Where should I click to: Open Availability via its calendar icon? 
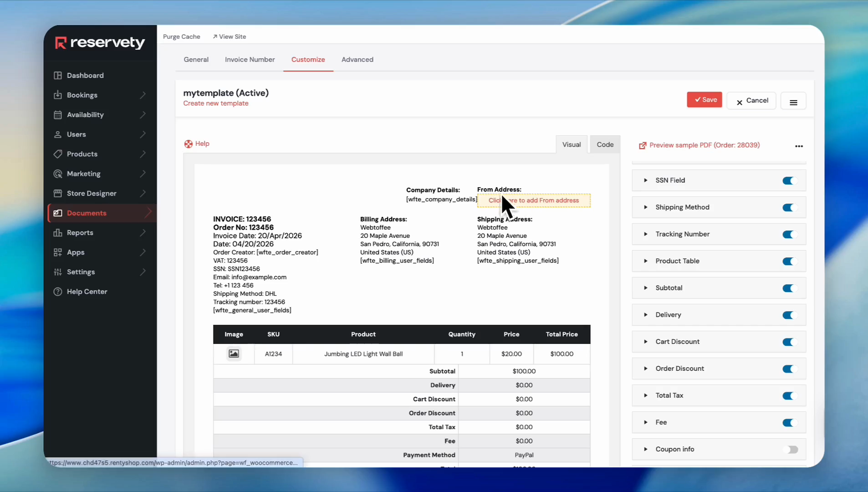[58, 115]
